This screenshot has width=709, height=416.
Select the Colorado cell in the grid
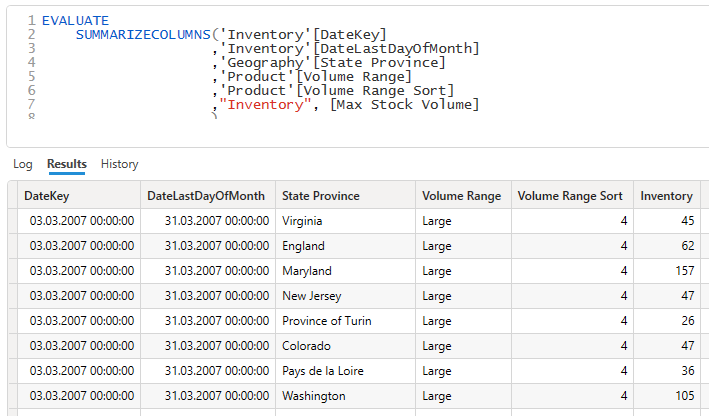pyautogui.click(x=305, y=346)
